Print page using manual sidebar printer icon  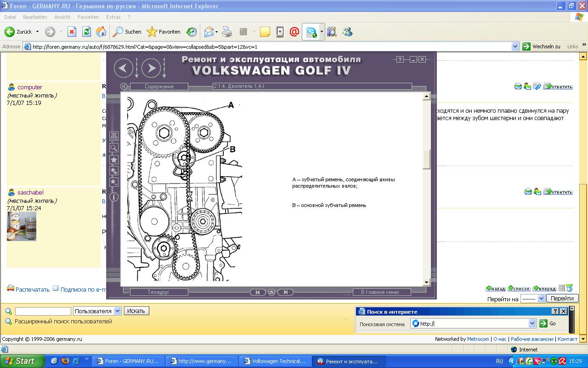click(x=114, y=136)
